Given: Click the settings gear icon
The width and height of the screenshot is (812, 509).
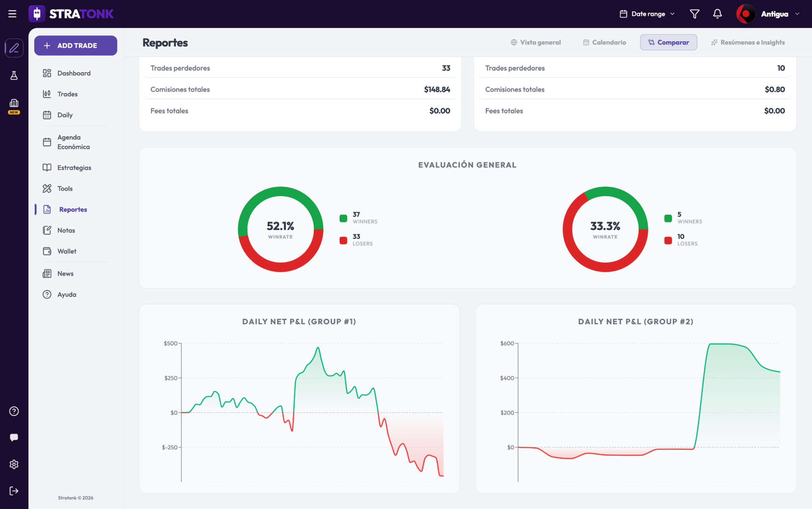Looking at the screenshot, I should [14, 464].
